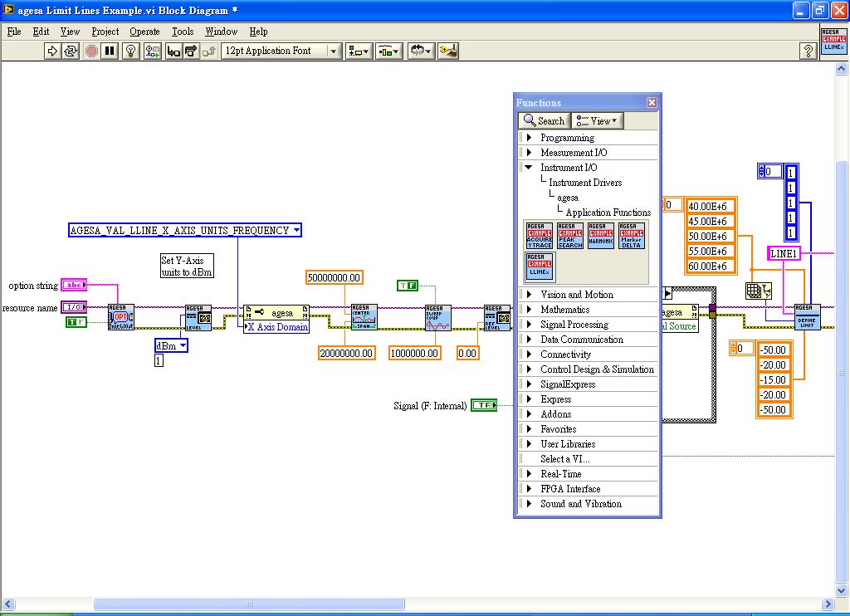Open the Tools menu

pos(183,32)
